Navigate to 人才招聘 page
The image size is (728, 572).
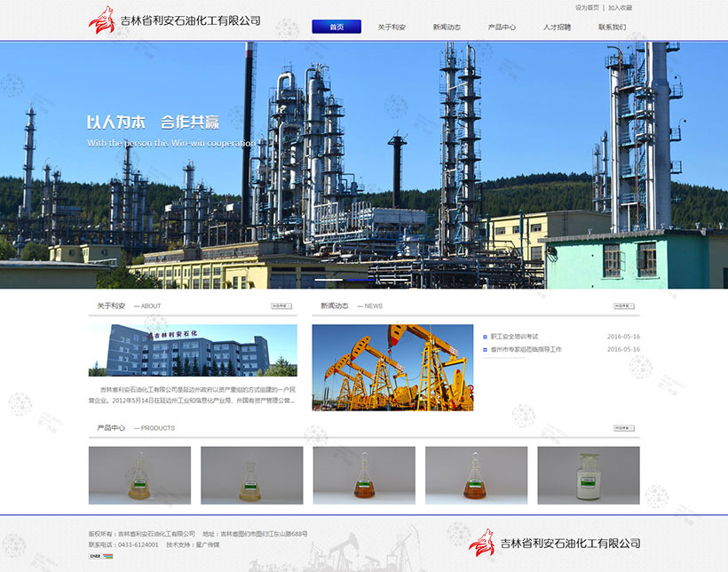(557, 27)
